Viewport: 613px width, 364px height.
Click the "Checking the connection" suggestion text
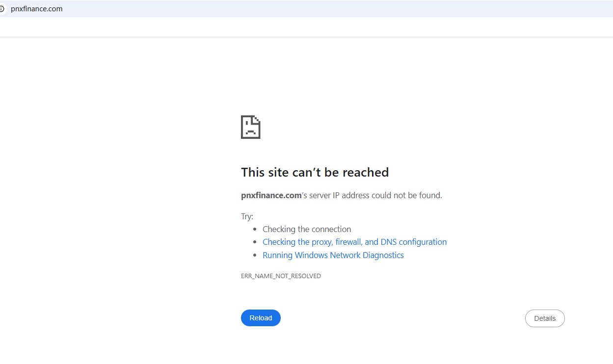(307, 229)
